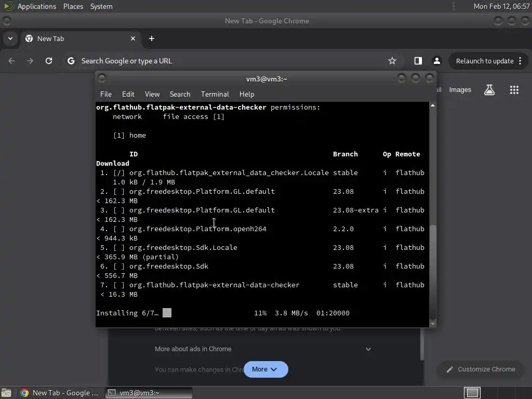
Task: Click Chrome dialog scrollbar
Action: click(422, 343)
